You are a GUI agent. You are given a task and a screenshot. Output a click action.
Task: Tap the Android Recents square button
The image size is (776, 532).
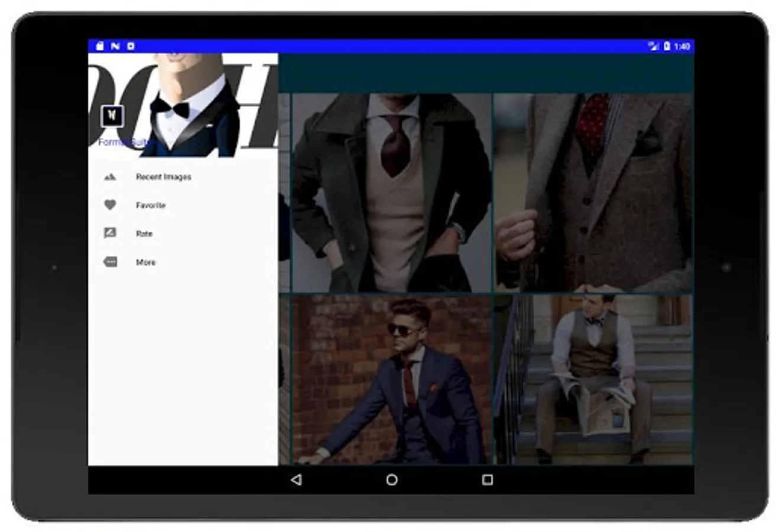pyautogui.click(x=488, y=480)
